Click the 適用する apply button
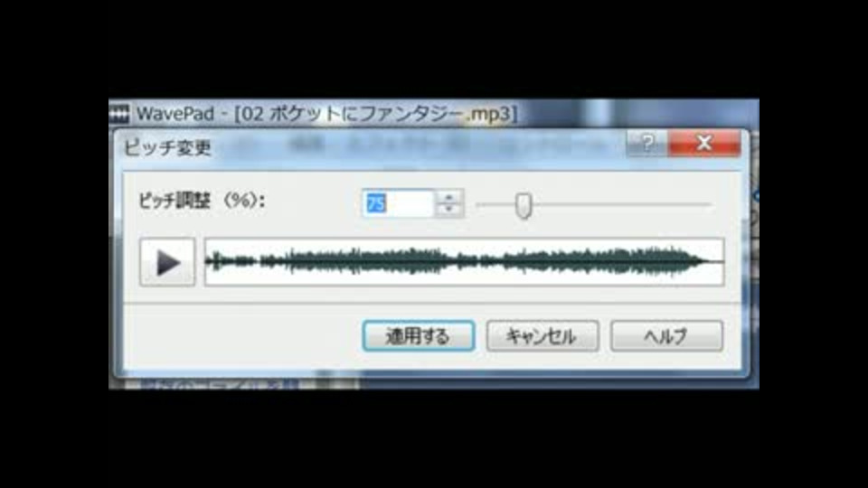The image size is (868, 488). click(419, 336)
